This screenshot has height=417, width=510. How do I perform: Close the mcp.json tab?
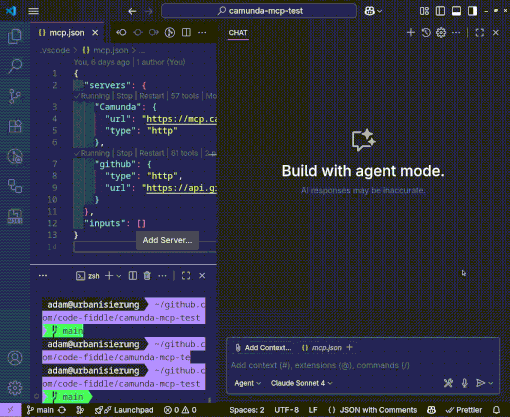click(95, 33)
